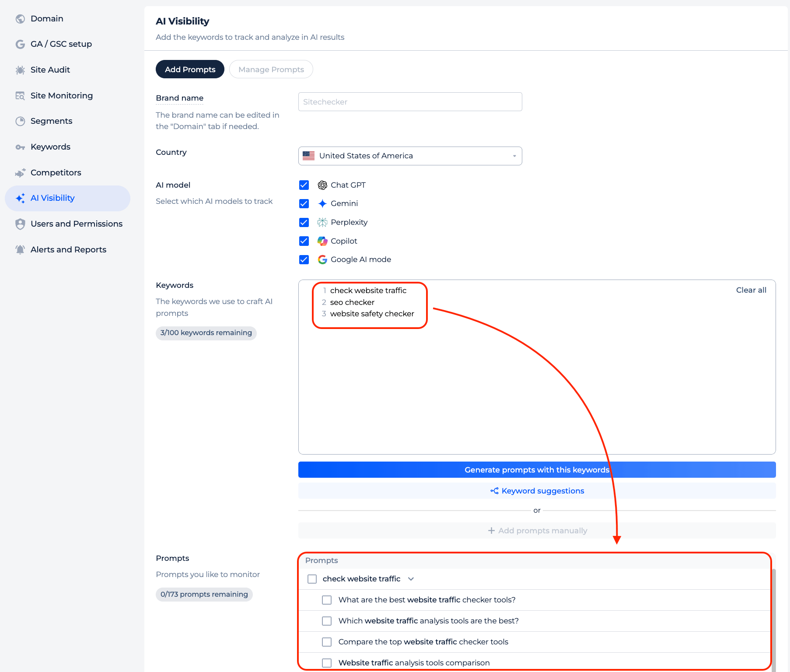790x672 pixels.
Task: Check 'Which website traffic analysis tools are the best?'
Action: click(327, 621)
